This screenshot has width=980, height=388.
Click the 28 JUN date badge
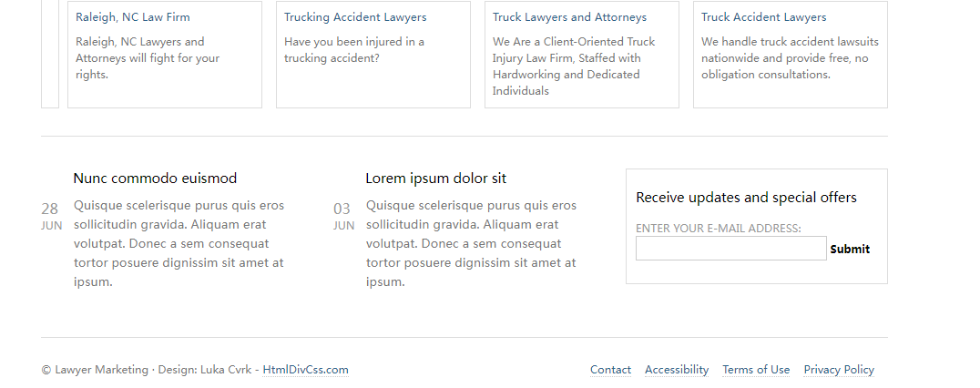(x=51, y=216)
